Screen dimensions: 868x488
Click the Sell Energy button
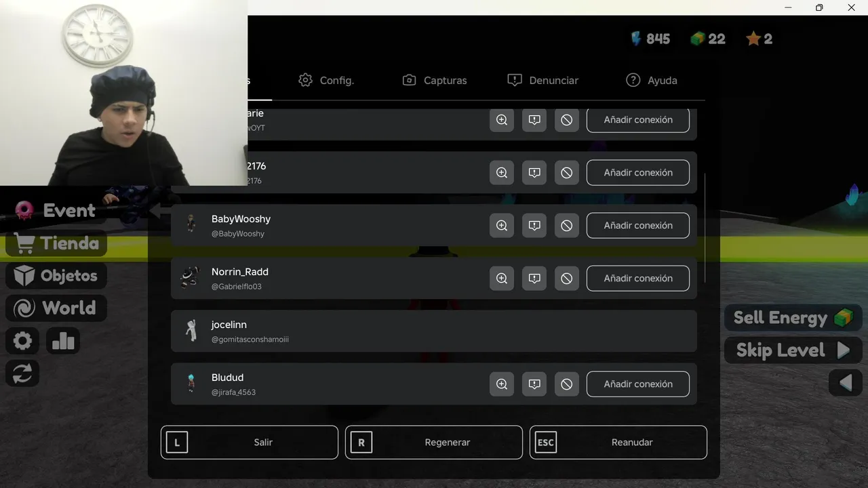[793, 318]
